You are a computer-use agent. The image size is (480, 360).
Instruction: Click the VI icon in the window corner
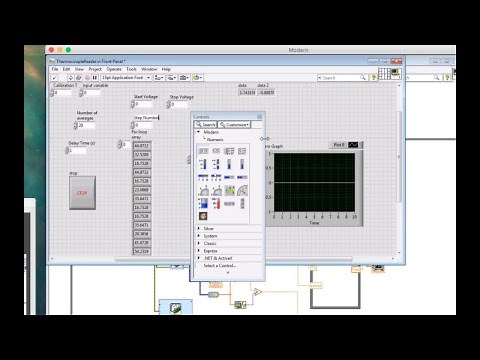[396, 73]
